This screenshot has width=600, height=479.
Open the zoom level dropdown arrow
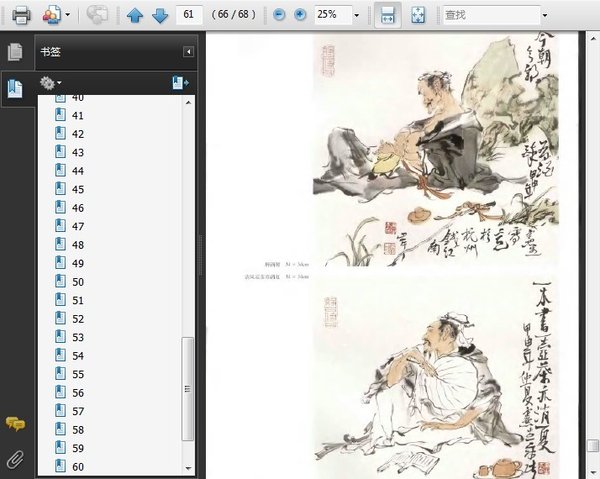[x=357, y=15]
